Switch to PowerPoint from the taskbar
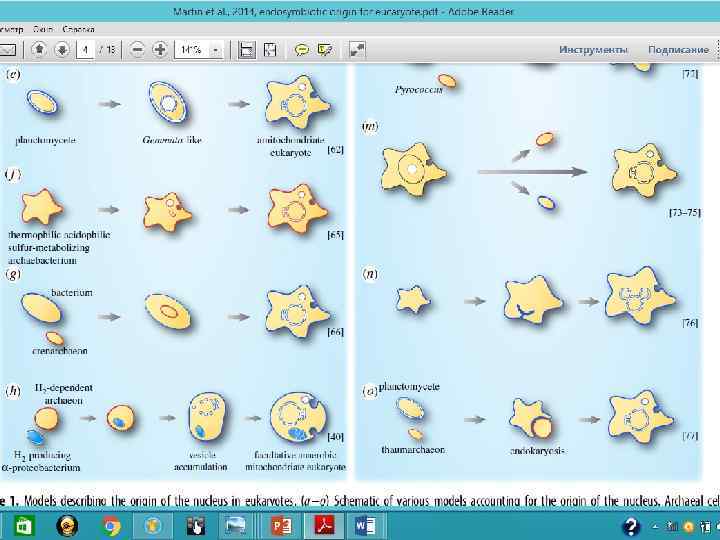The width and height of the screenshot is (720, 540). (281, 526)
